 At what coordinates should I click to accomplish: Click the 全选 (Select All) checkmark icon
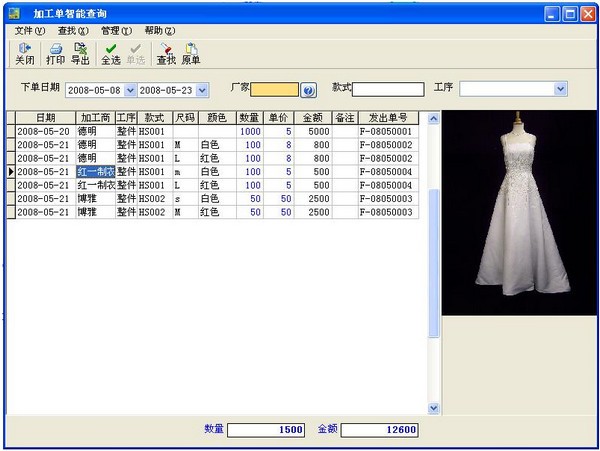(x=111, y=54)
